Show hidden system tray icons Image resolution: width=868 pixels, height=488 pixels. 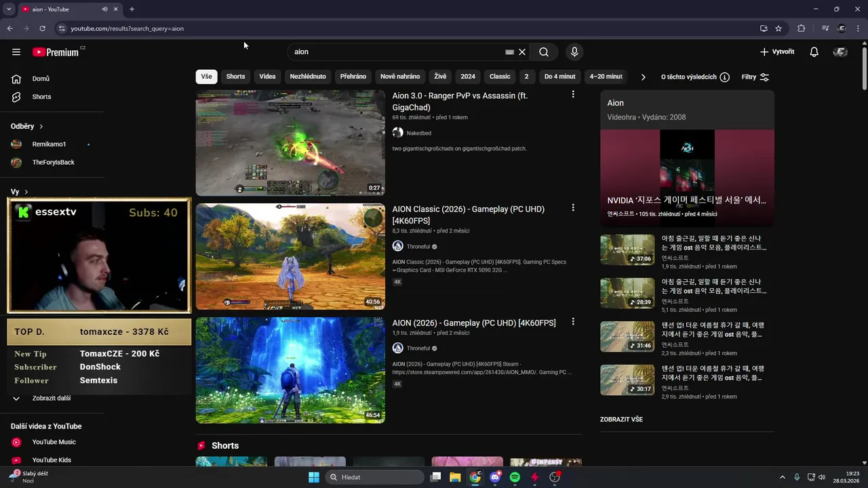coord(782,477)
